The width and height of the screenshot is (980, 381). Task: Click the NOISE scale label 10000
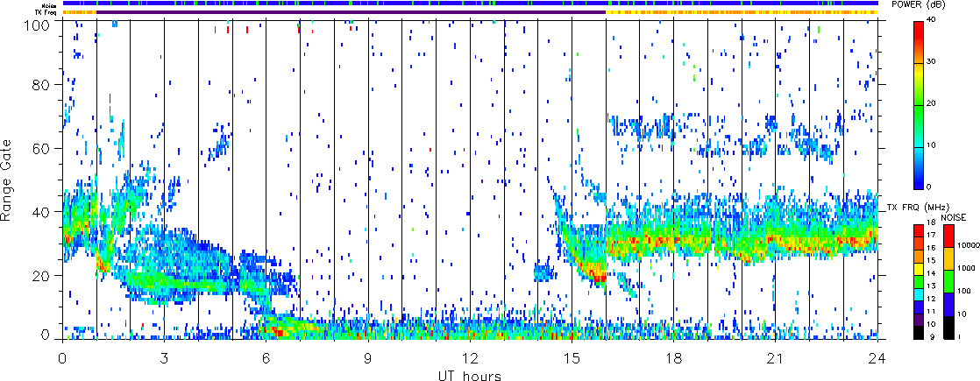(967, 247)
